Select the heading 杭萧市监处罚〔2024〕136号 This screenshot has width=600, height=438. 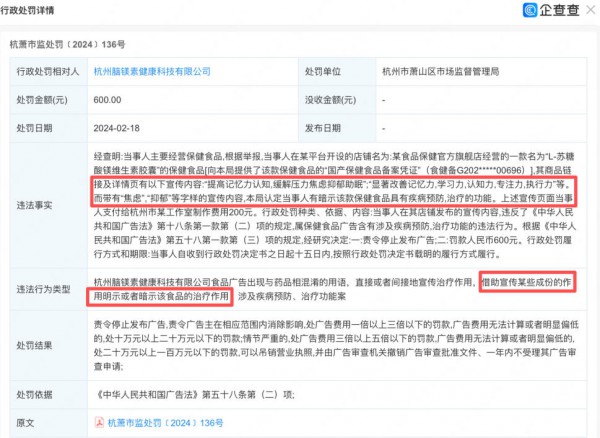(x=67, y=44)
